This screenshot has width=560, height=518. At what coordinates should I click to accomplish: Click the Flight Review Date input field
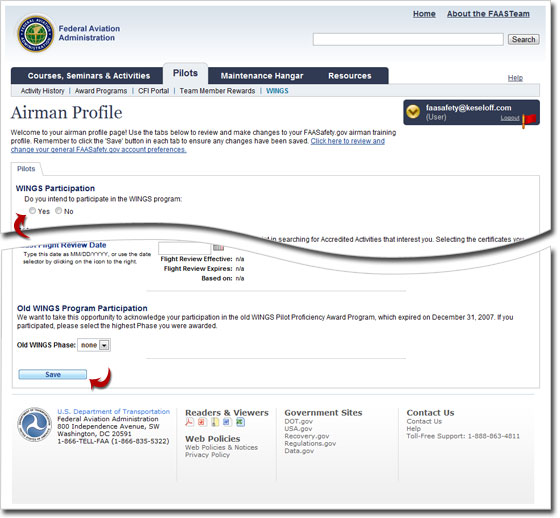click(x=185, y=248)
